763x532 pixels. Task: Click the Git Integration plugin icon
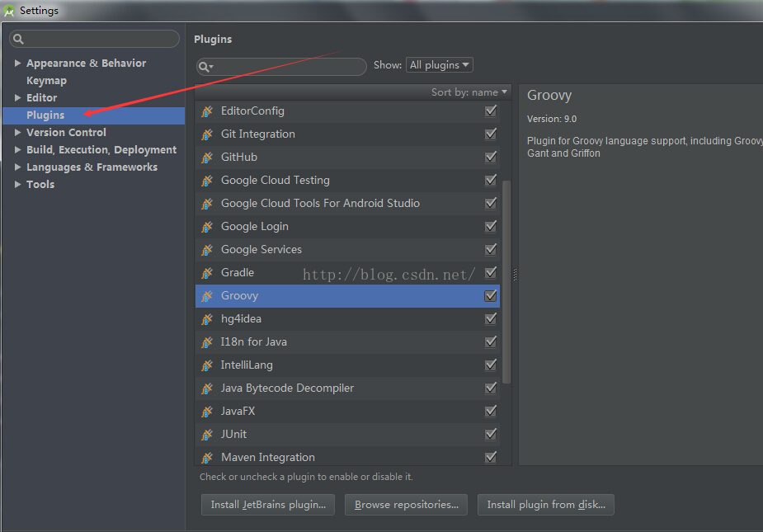207,134
